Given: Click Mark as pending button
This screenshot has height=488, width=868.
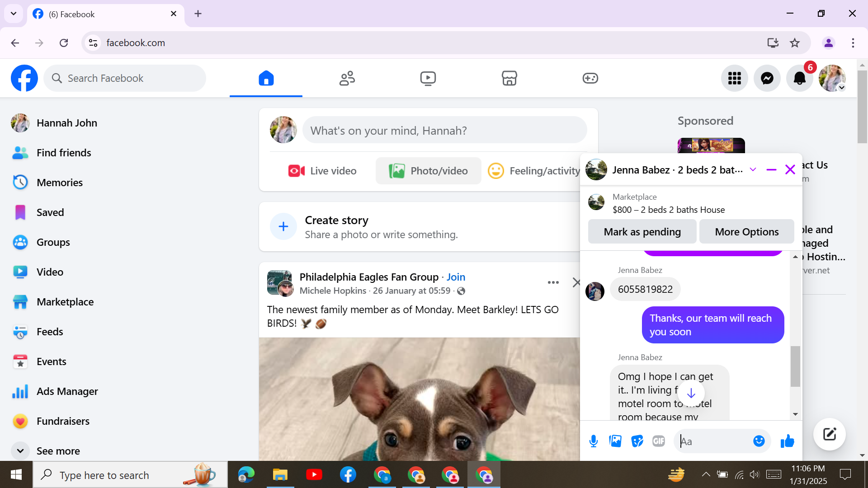Looking at the screenshot, I should tap(642, 231).
